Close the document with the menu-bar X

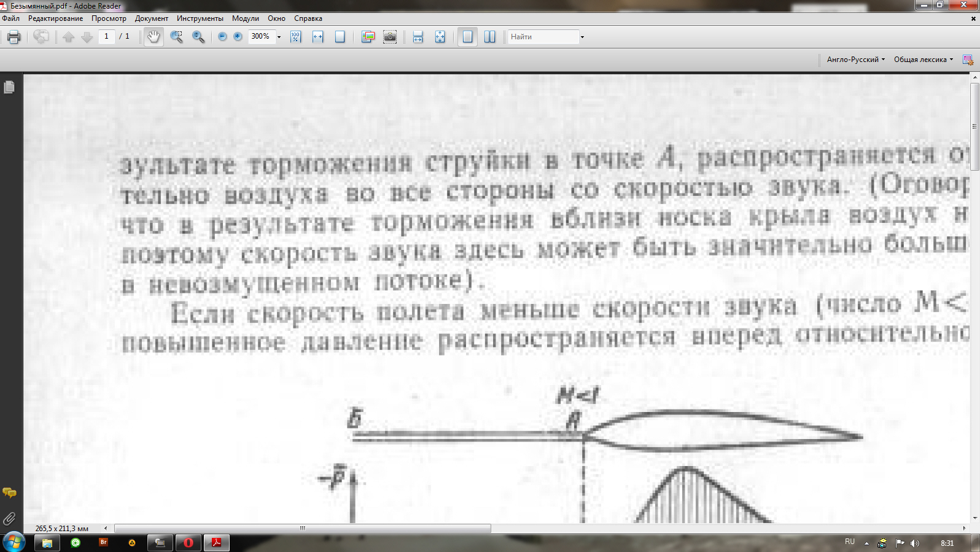973,18
